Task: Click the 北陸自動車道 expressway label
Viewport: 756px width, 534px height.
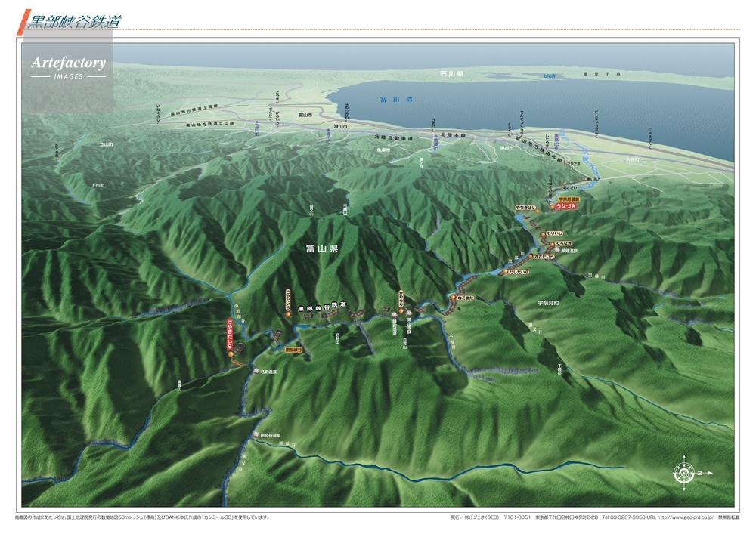Action: (393, 139)
